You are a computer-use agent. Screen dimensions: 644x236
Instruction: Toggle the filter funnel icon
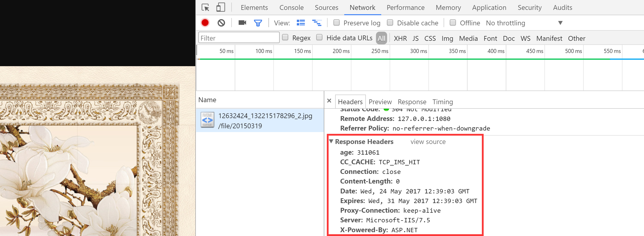[258, 23]
